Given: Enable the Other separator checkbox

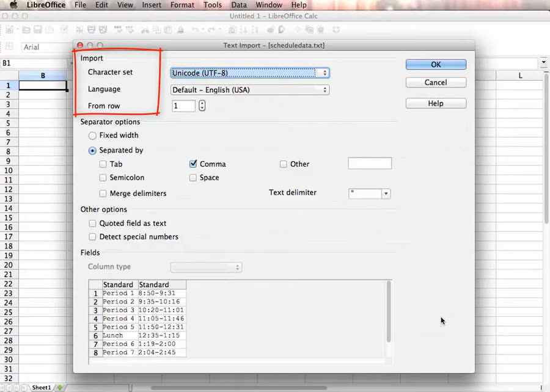Looking at the screenshot, I should (x=284, y=164).
